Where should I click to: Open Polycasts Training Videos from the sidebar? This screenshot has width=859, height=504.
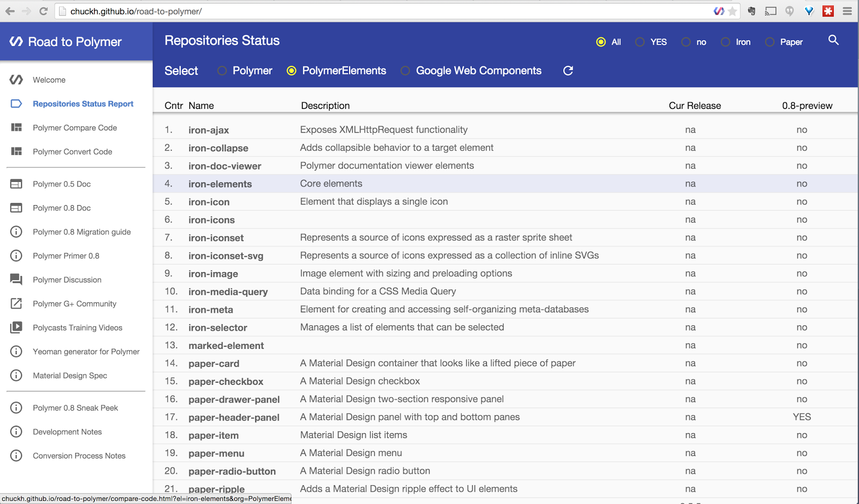pos(77,328)
